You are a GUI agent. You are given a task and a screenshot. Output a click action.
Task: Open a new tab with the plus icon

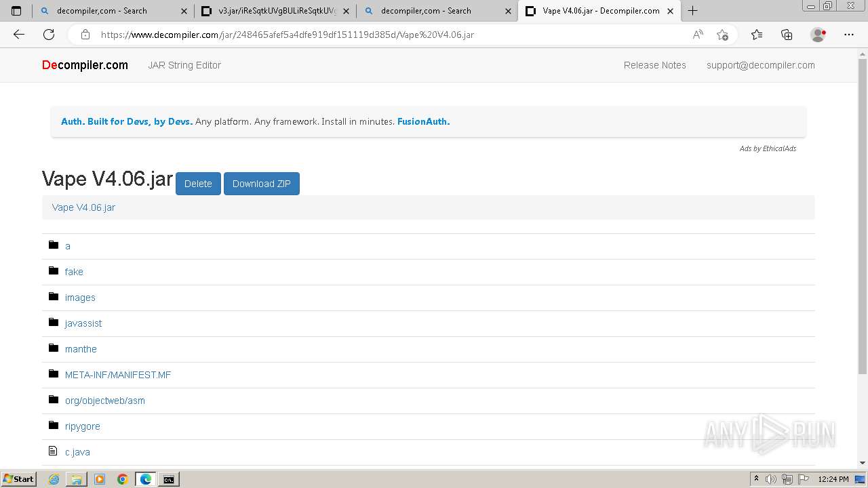(x=692, y=11)
